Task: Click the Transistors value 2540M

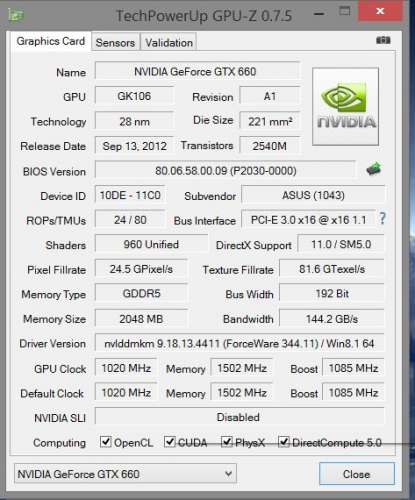Action: tap(270, 146)
